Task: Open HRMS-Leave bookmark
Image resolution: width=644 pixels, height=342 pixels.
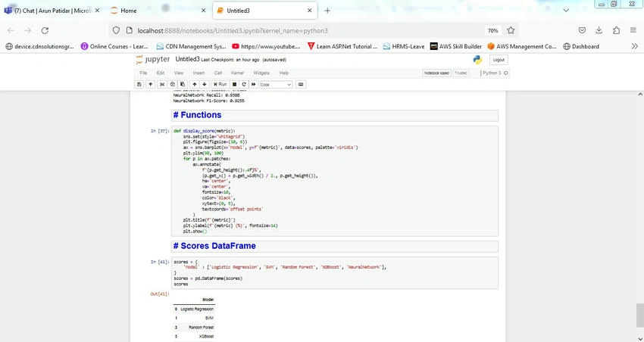Action: (x=404, y=46)
